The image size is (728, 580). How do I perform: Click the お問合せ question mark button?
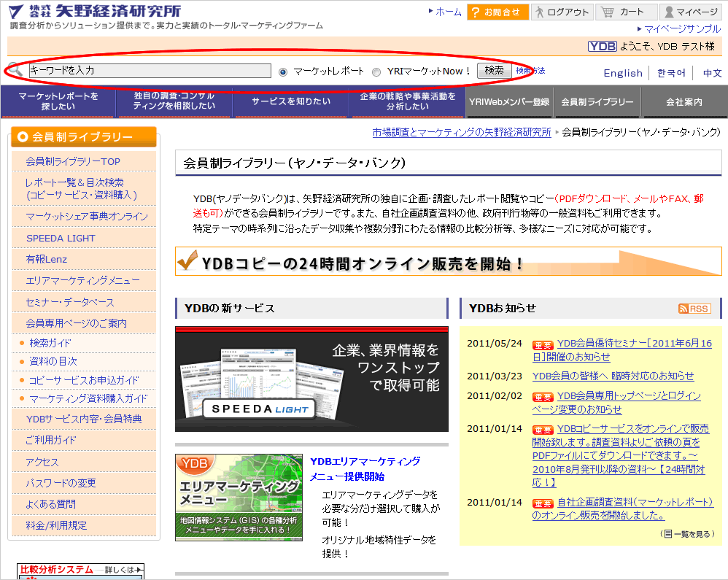[496, 12]
